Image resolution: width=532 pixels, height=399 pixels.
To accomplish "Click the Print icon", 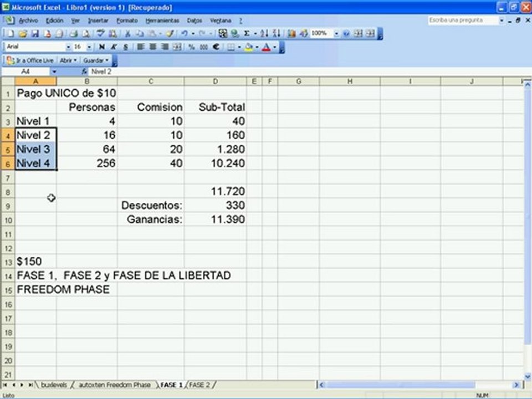I will click(x=73, y=34).
